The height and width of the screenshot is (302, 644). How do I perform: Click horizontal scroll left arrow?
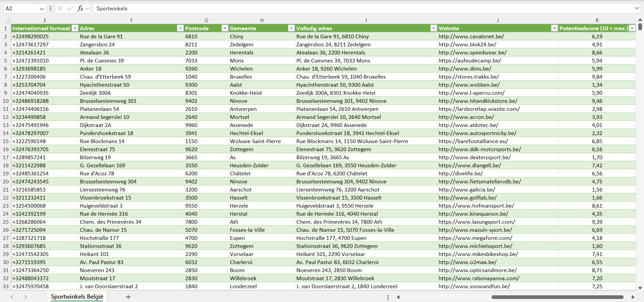[398, 297]
